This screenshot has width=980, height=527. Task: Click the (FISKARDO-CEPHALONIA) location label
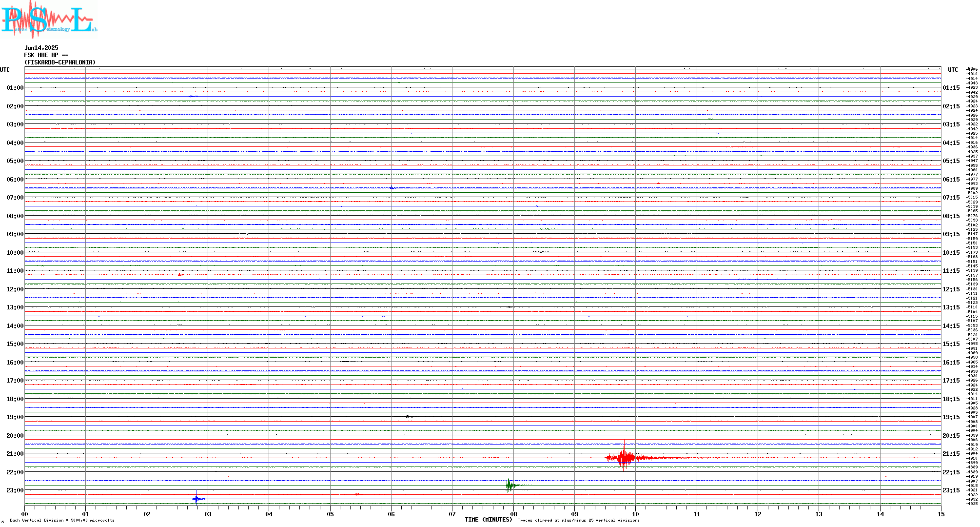pos(60,62)
